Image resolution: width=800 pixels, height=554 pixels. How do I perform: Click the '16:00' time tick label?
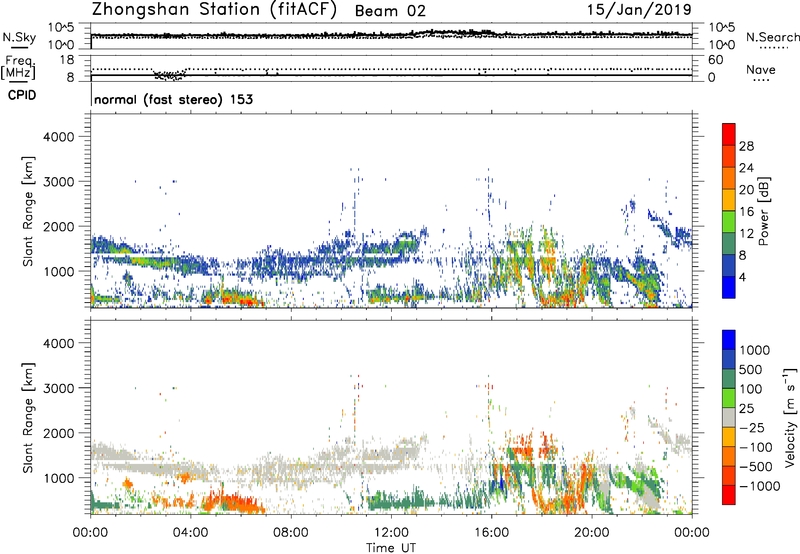point(491,533)
